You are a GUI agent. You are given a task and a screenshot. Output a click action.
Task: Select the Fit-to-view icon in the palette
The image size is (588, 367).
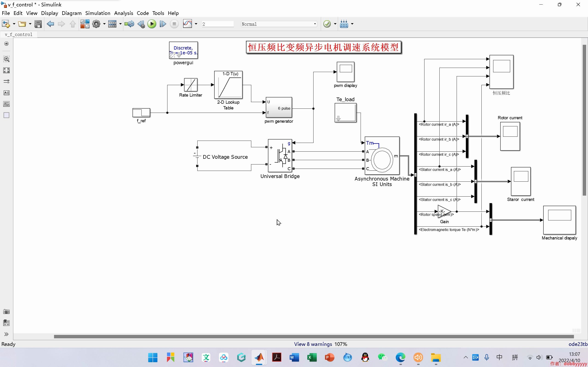tap(6, 70)
